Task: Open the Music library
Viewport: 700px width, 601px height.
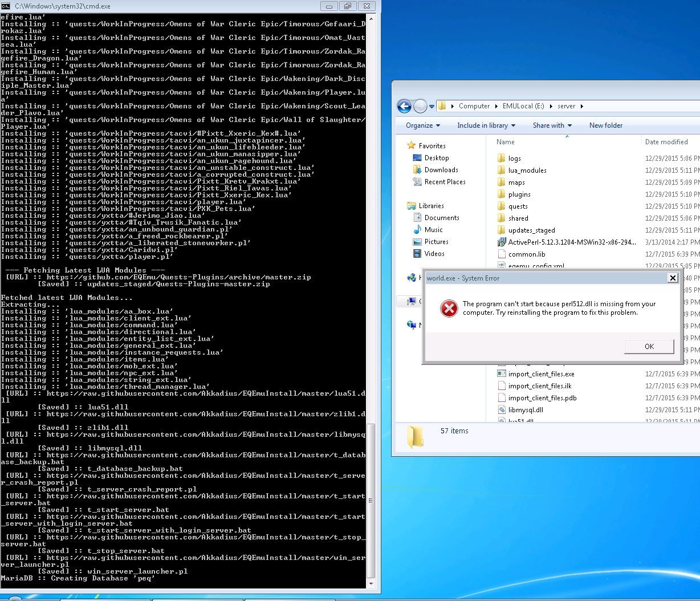Action: point(433,230)
